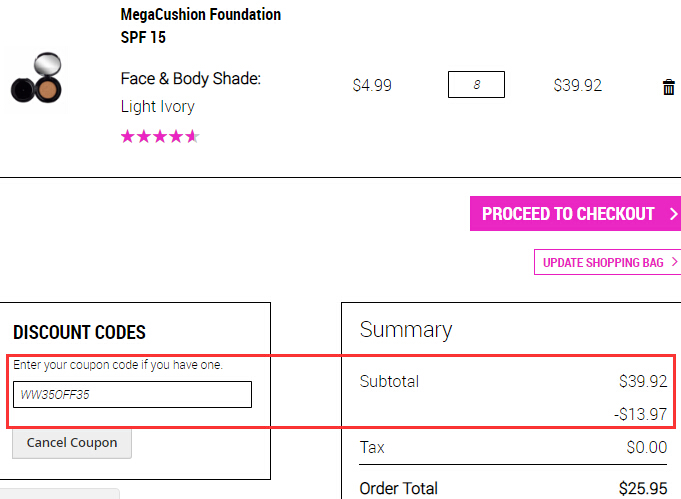Screen dimensions: 681x499
Task: Click the MegaCushion Foundation product thumbnail
Action: 36,78
